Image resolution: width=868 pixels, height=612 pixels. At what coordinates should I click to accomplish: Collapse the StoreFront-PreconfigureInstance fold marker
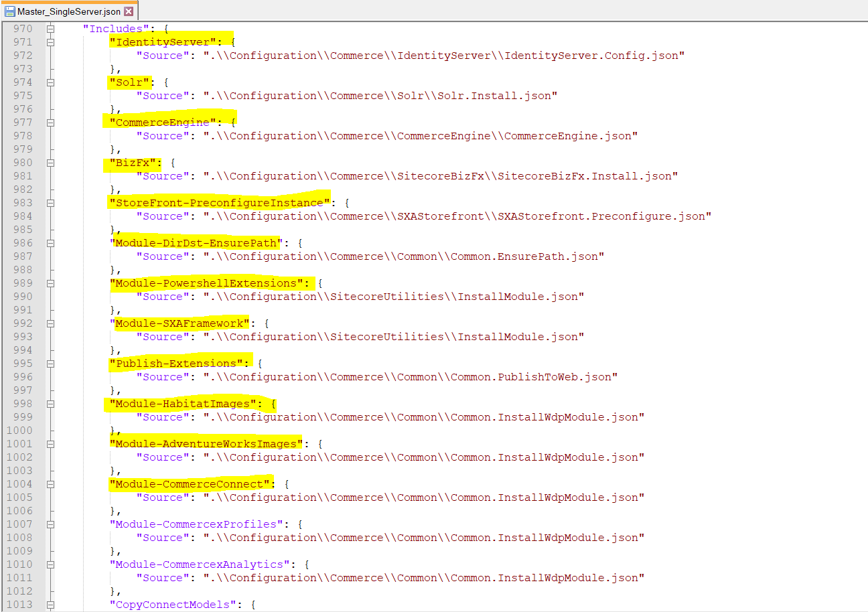point(50,203)
